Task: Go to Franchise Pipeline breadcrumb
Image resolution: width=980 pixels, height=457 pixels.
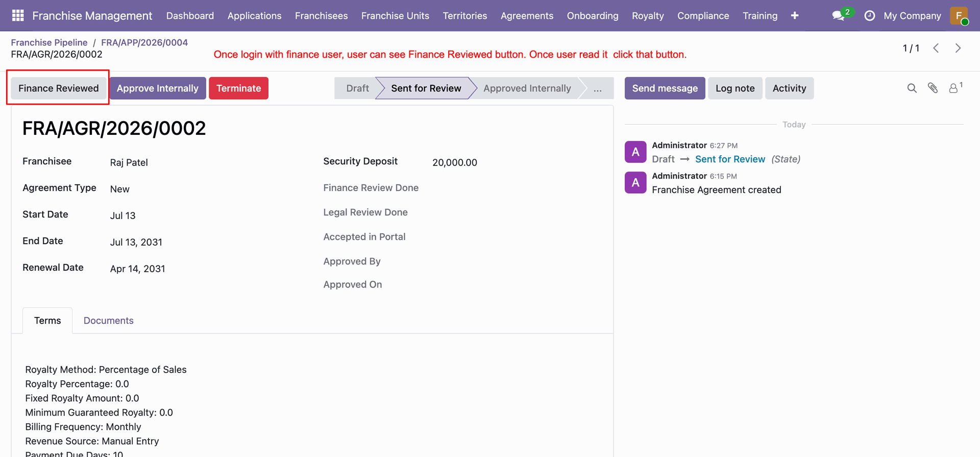Action: click(49, 42)
